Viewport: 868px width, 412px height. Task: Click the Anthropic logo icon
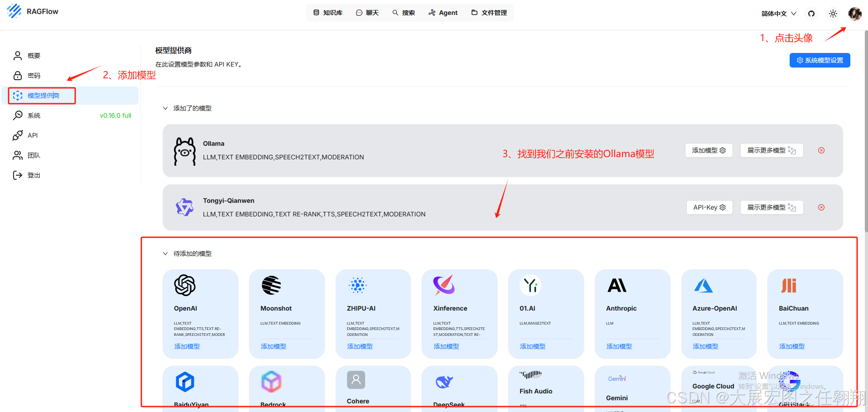pyautogui.click(x=617, y=285)
